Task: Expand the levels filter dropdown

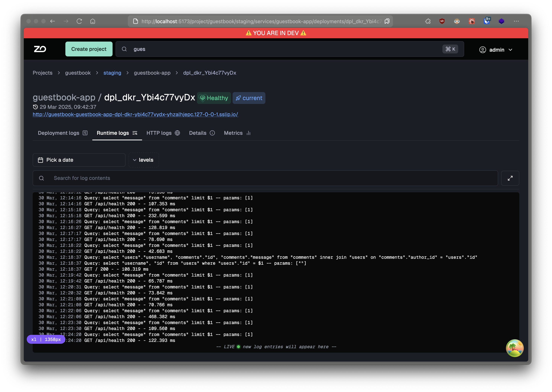Action: click(x=144, y=160)
